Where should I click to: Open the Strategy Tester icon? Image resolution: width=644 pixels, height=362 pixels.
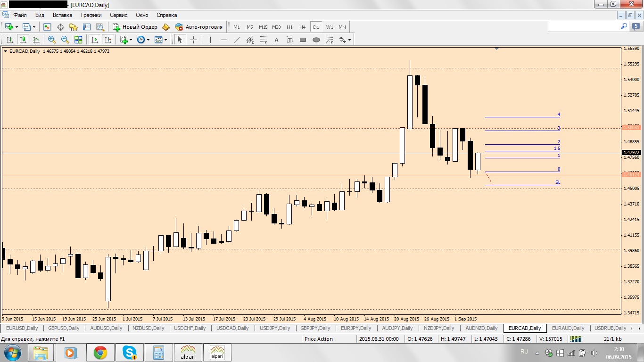click(100, 27)
